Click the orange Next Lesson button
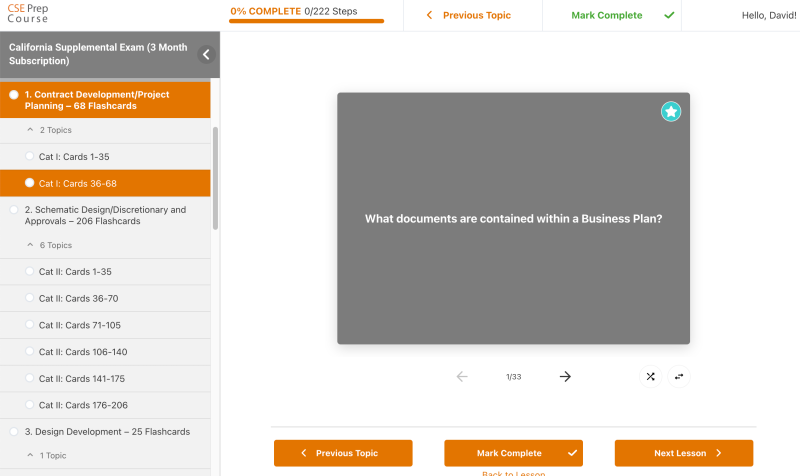This screenshot has width=800, height=476. click(685, 453)
